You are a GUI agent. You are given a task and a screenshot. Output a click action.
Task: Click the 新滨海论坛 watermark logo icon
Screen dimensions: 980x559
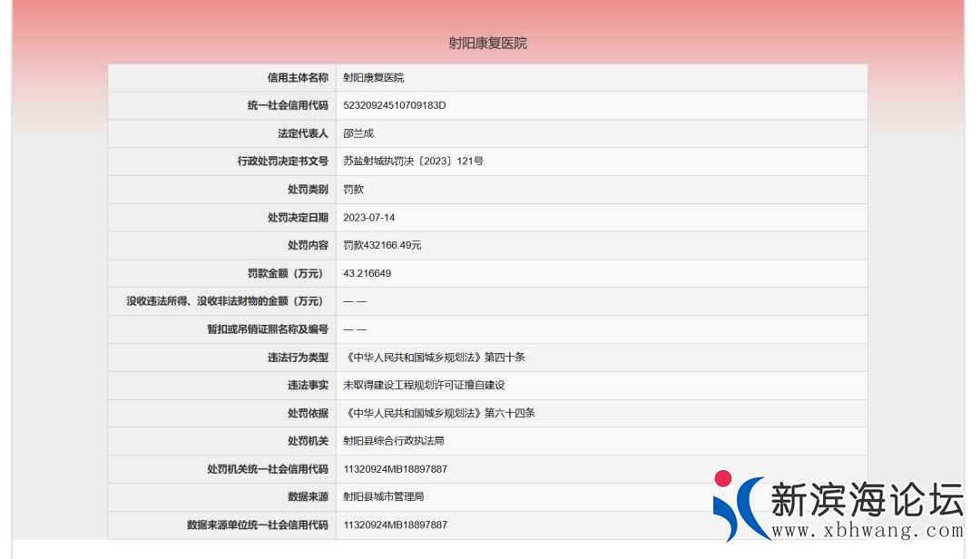[739, 505]
